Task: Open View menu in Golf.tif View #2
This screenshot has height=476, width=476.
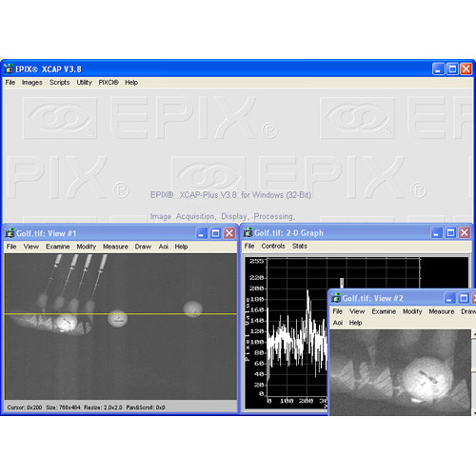Action: pyautogui.click(x=357, y=311)
